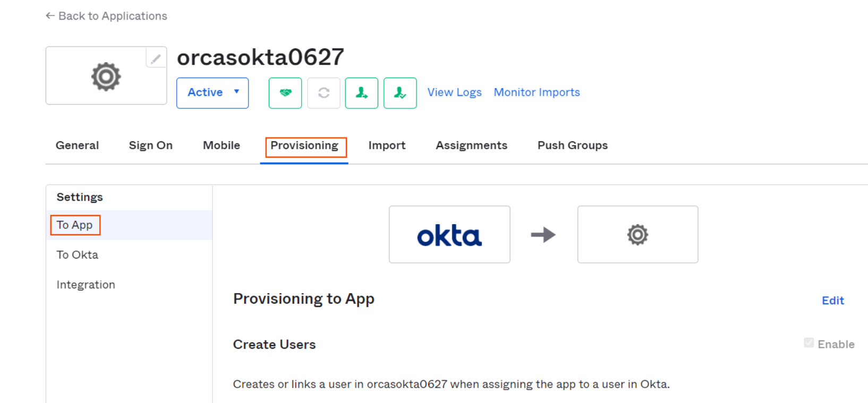Image resolution: width=868 pixels, height=403 pixels.
Task: Go back to Applications
Action: click(106, 16)
